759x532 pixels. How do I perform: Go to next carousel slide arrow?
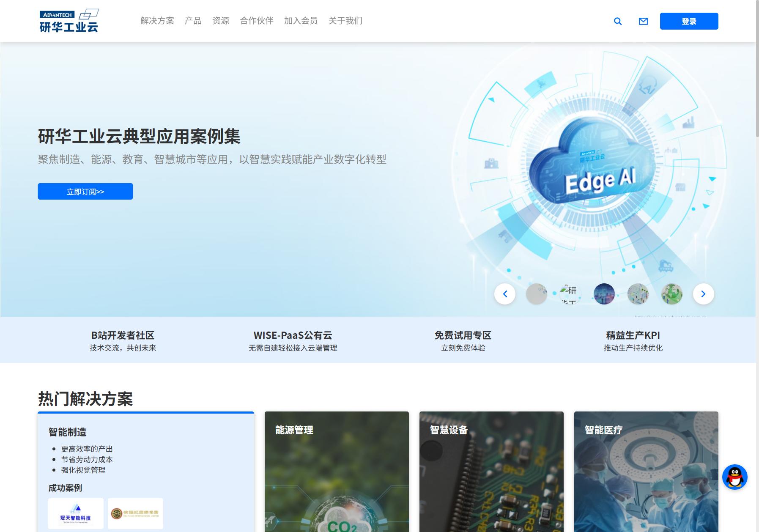click(704, 294)
